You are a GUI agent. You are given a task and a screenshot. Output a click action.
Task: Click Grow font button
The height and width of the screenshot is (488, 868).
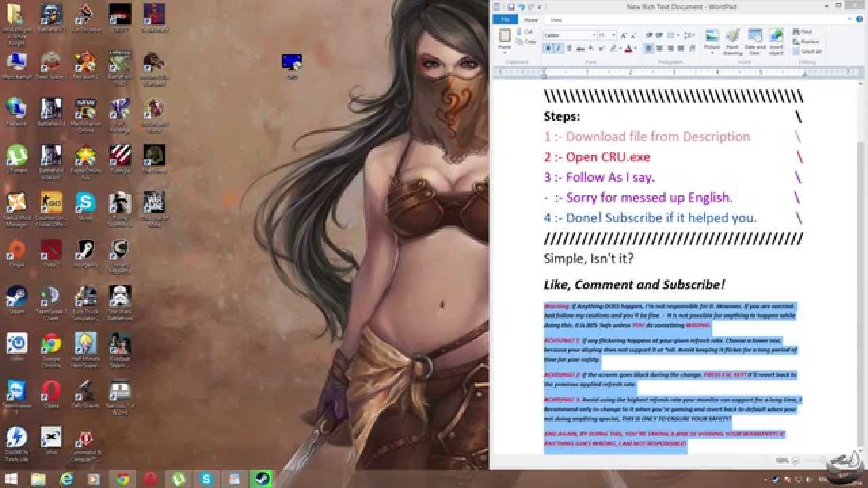623,35
